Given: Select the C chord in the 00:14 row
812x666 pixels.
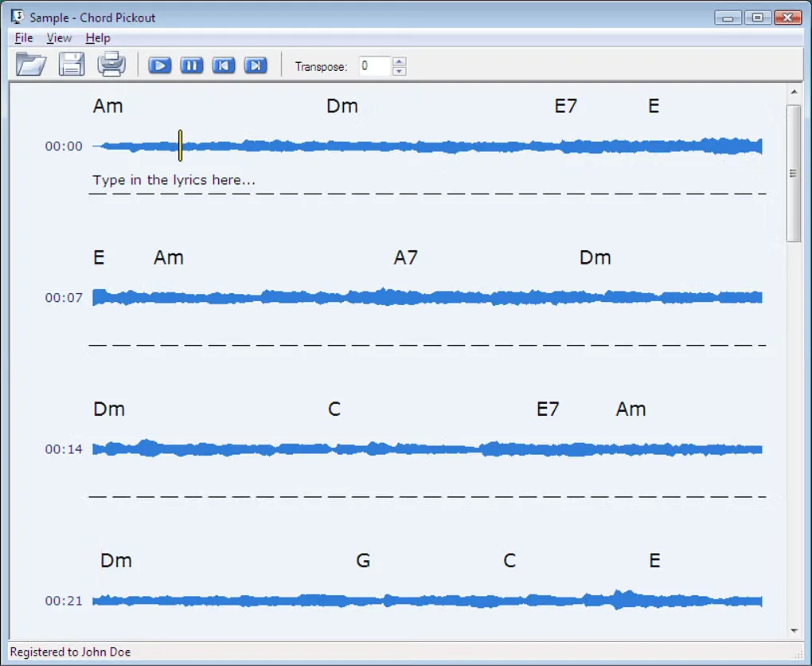Looking at the screenshot, I should [x=334, y=409].
